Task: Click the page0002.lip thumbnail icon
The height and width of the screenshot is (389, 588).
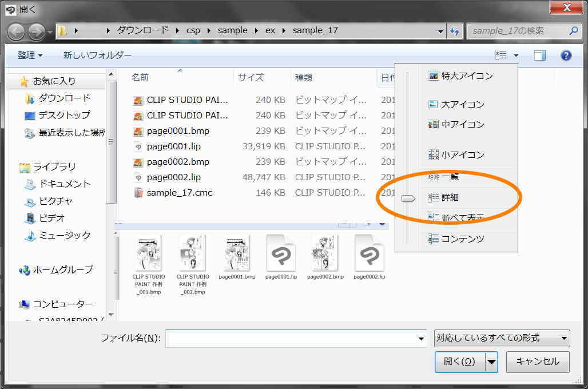Action: pyautogui.click(x=369, y=253)
